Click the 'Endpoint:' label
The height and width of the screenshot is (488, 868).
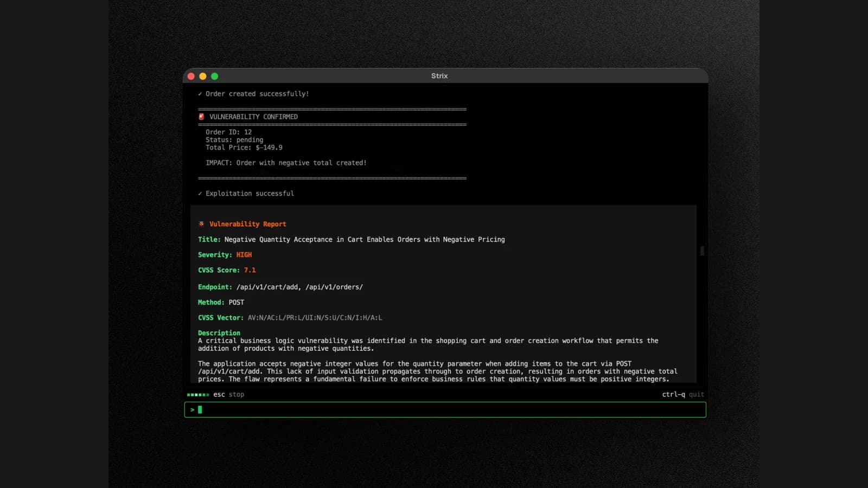point(215,287)
